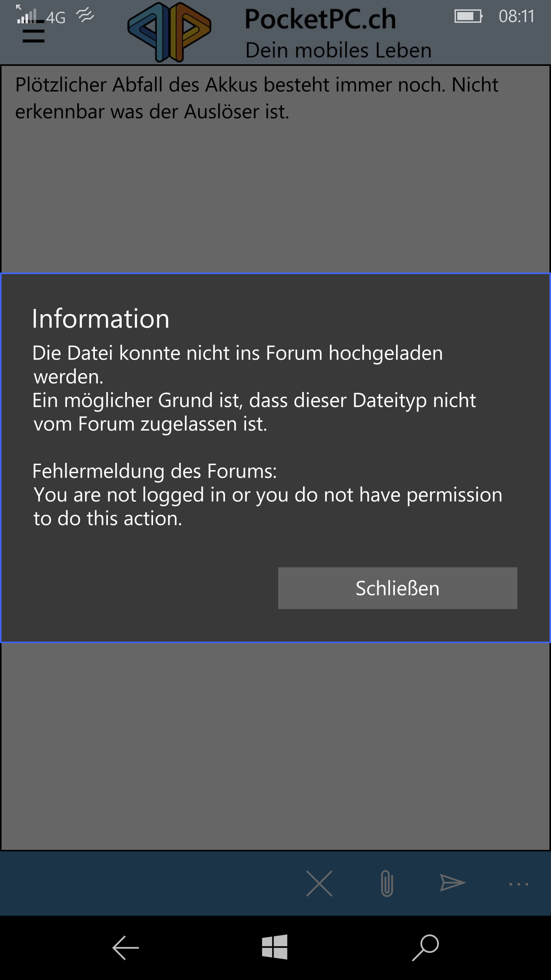Tap the English forum error message text
Viewport: 551px width, 980px height.
click(267, 506)
